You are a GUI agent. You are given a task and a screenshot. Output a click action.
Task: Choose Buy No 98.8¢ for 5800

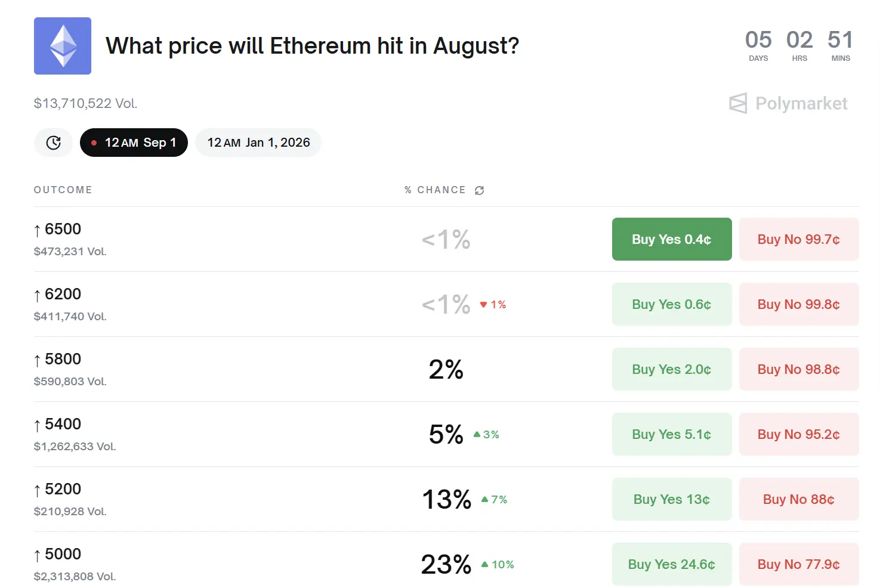tap(798, 369)
